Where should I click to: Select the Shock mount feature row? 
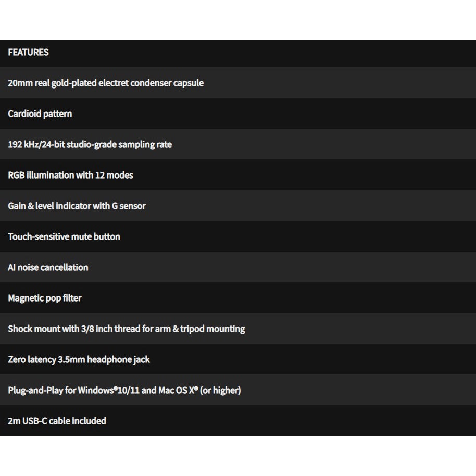[126, 329]
